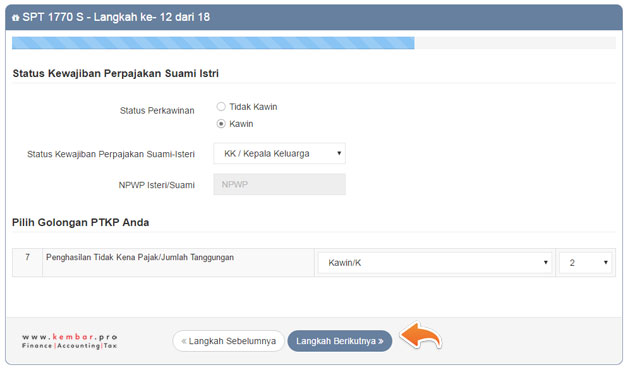Go to Langkah Berikutnya
Viewport: 628px width, 370px height.
coord(340,341)
